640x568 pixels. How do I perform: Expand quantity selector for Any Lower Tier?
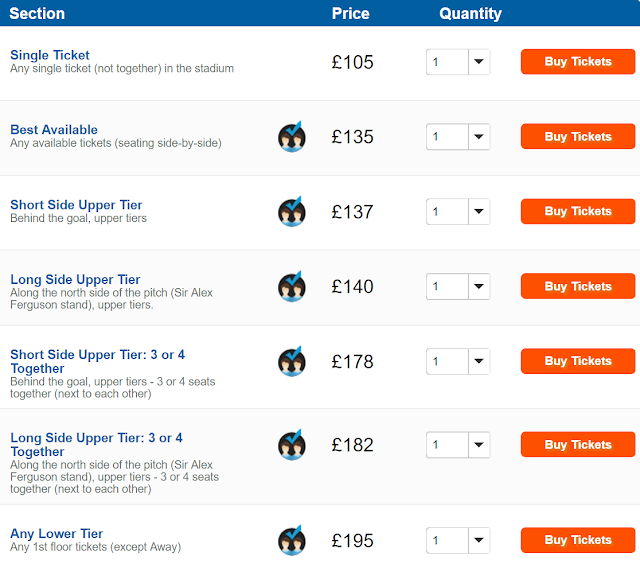tap(458, 541)
